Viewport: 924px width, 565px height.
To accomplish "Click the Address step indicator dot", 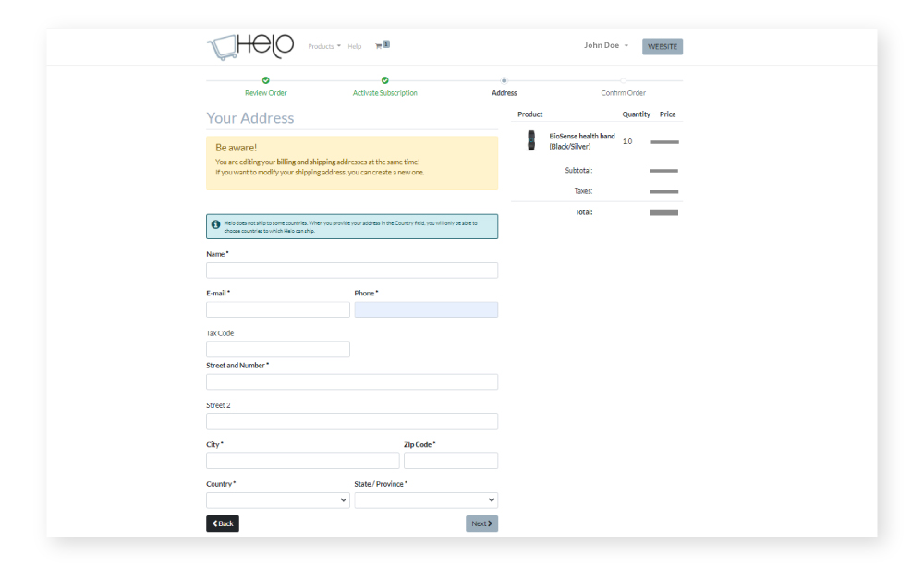I will click(505, 81).
